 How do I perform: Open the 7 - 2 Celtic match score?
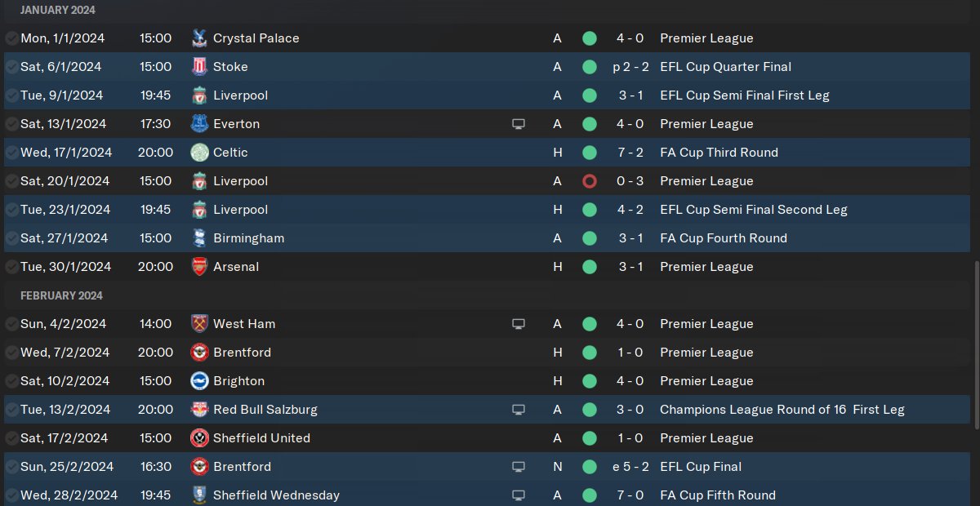coord(630,153)
